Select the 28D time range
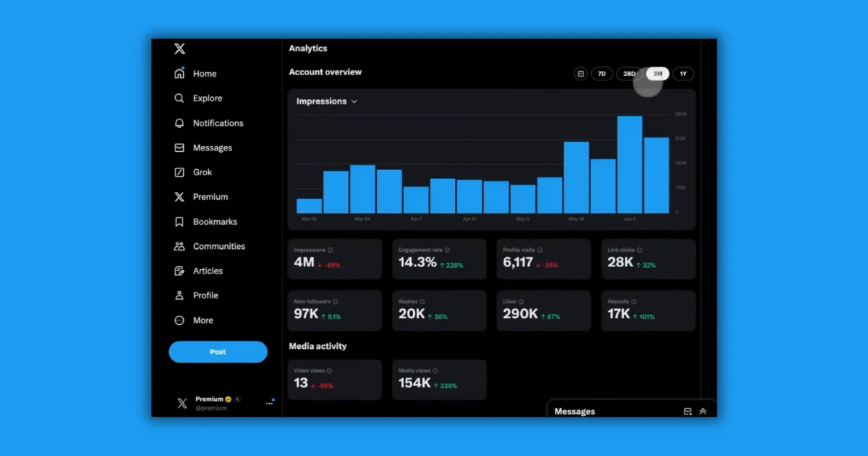The image size is (868, 456). click(x=629, y=74)
